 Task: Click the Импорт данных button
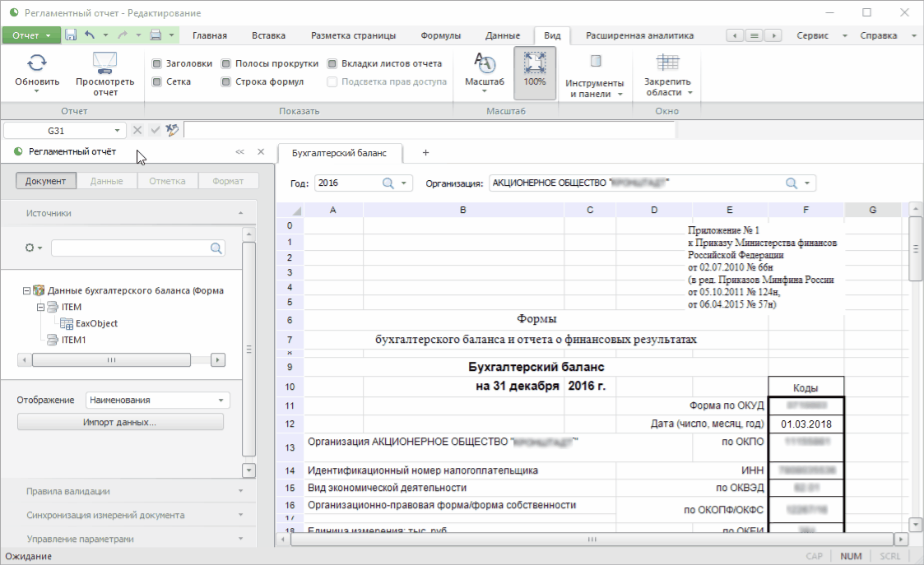[x=120, y=422]
